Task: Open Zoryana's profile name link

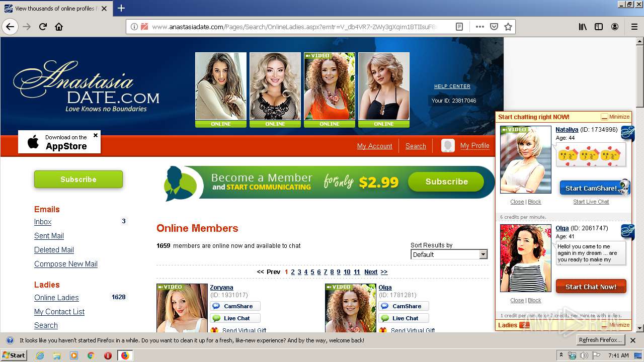Action: click(221, 288)
